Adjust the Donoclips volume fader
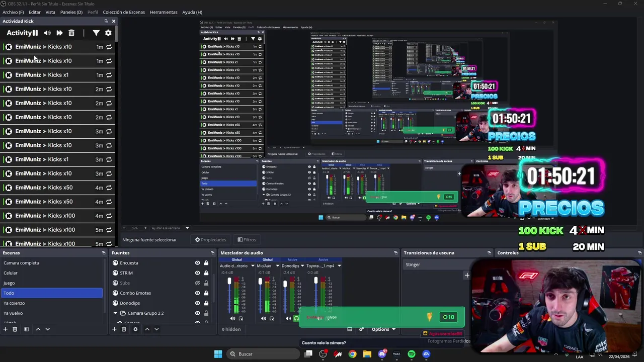The height and width of the screenshot is (362, 644). (x=285, y=284)
